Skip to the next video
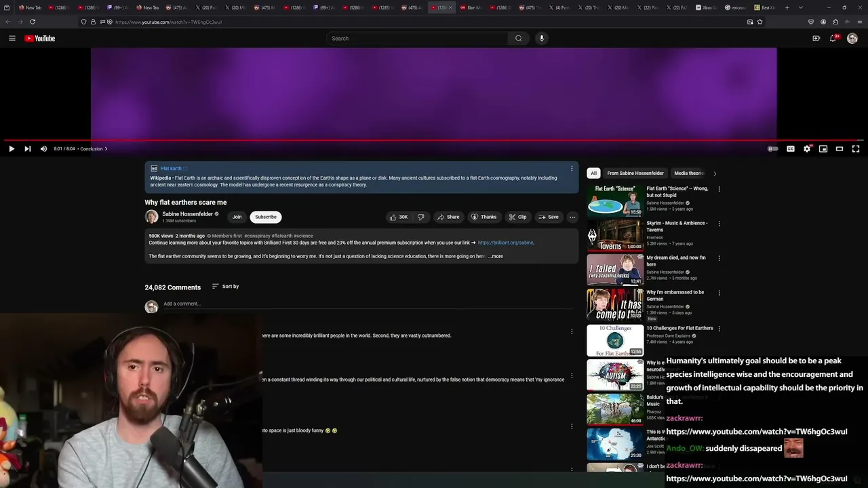 tap(28, 148)
